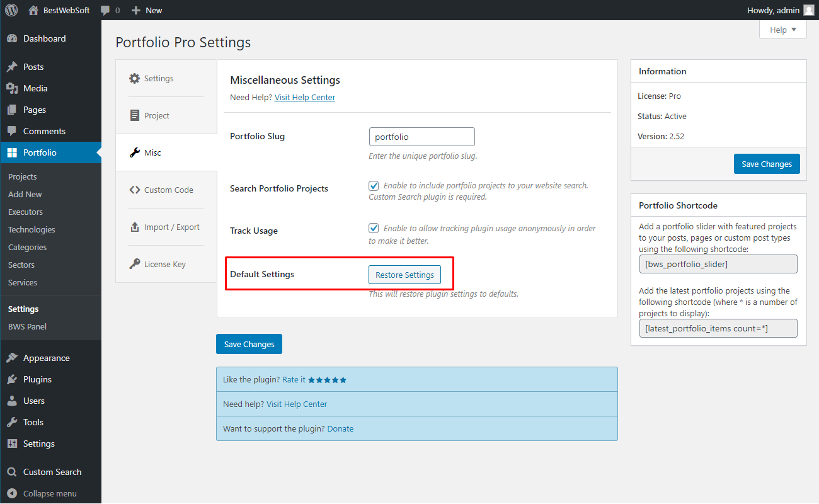Screen dimensions: 819x504
Task: Click the Plugins plug icon
Action: (12, 379)
